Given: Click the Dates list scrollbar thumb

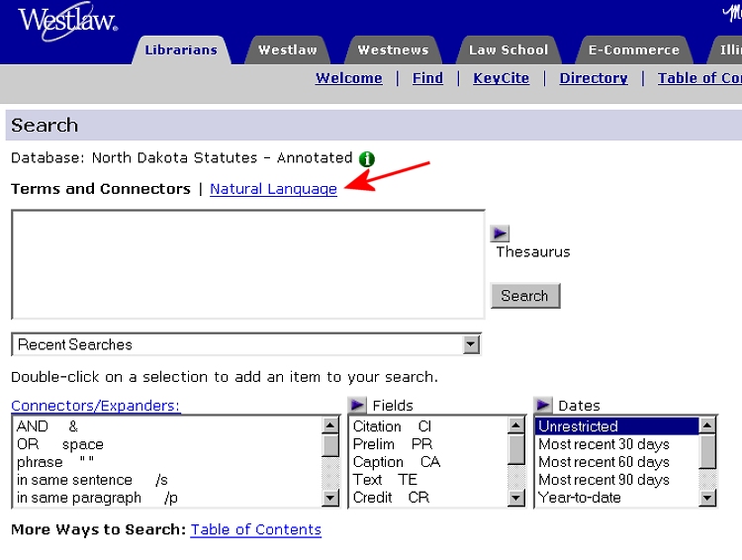Looking at the screenshot, I should [707, 451].
